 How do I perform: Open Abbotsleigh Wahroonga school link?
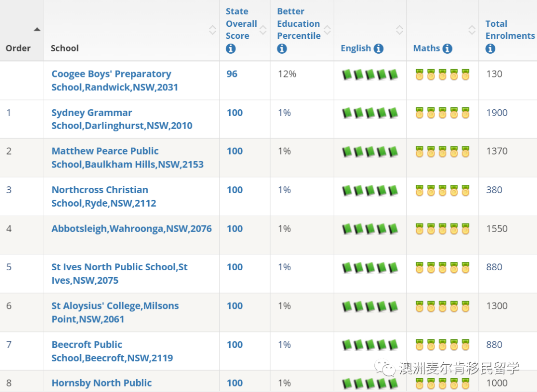pos(131,229)
